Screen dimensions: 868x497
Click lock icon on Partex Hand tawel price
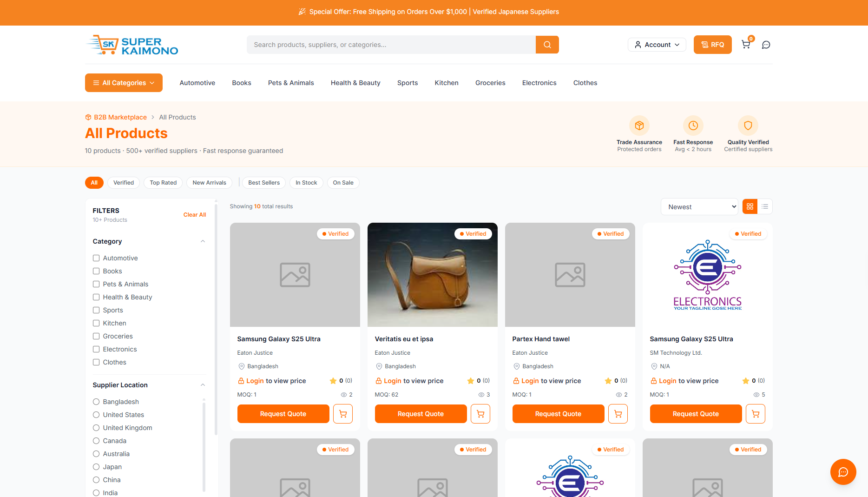516,381
